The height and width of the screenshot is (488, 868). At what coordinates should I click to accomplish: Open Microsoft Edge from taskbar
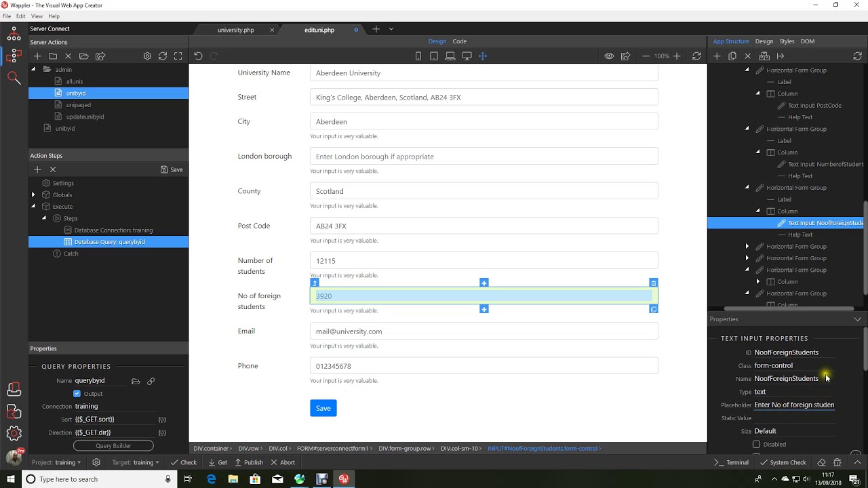[x=211, y=479]
